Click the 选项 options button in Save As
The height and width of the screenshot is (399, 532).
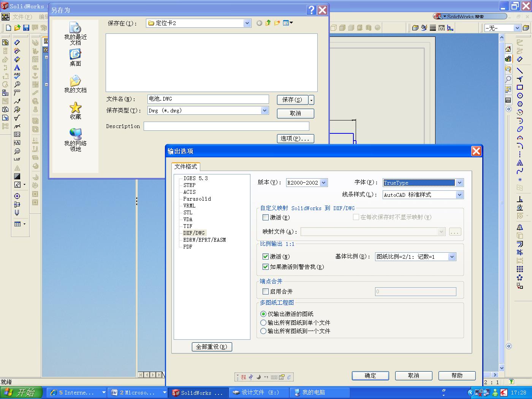[295, 139]
